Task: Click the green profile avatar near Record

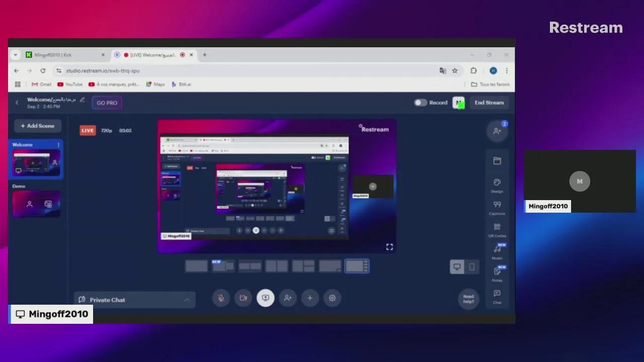Action: tap(458, 103)
